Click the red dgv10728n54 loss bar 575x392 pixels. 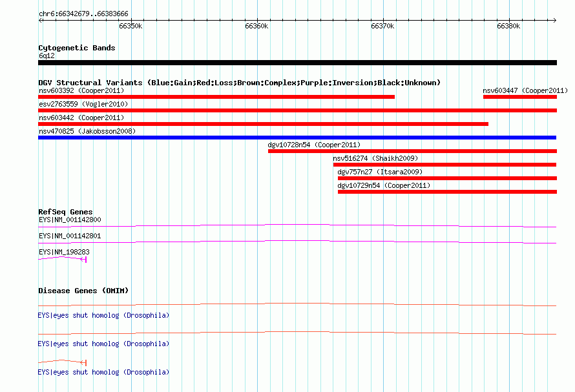point(413,151)
